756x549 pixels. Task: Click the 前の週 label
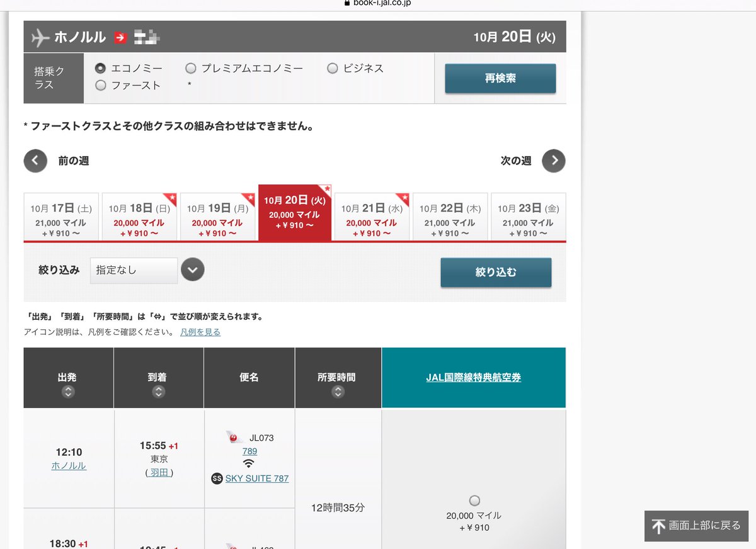tap(74, 161)
